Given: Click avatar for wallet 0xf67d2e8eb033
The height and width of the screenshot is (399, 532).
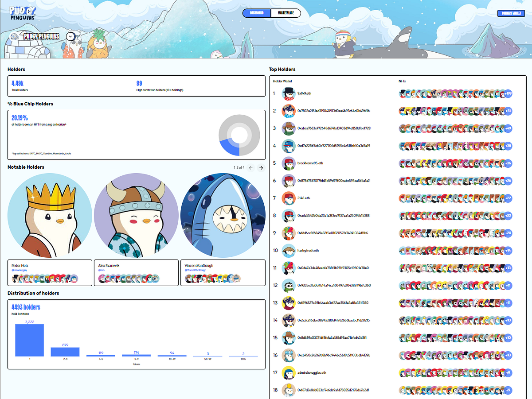Looking at the screenshot, I should pyautogui.click(x=289, y=390).
